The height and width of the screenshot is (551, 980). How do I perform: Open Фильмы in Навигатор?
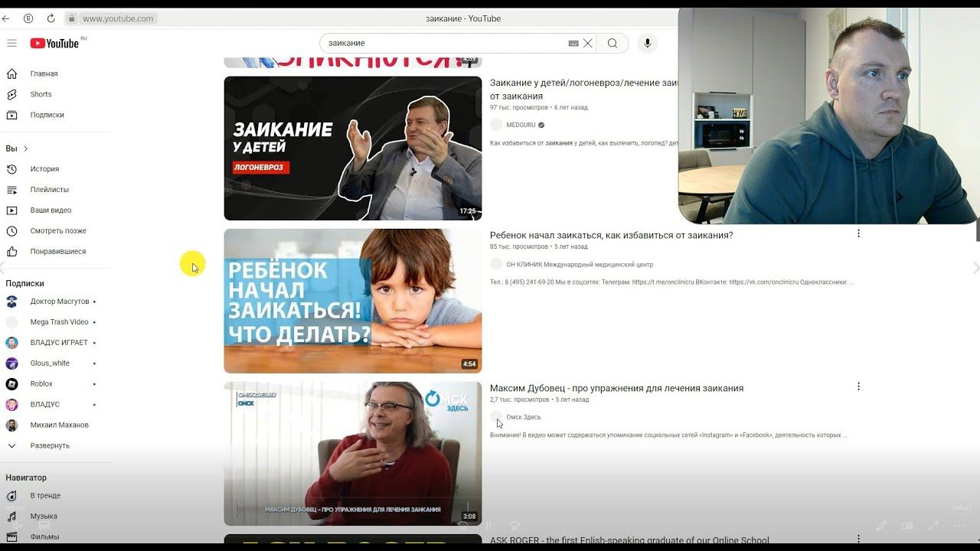(44, 536)
